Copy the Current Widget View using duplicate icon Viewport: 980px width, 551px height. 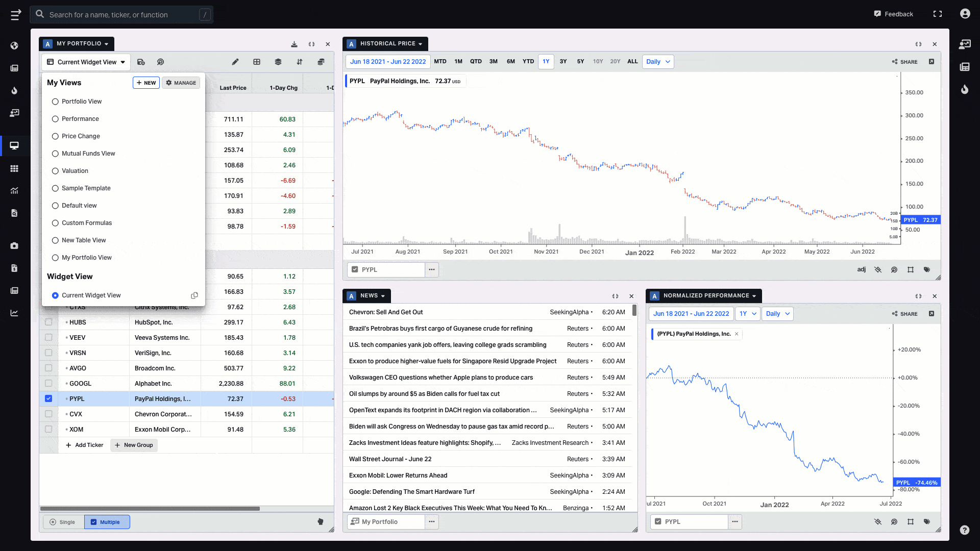194,295
